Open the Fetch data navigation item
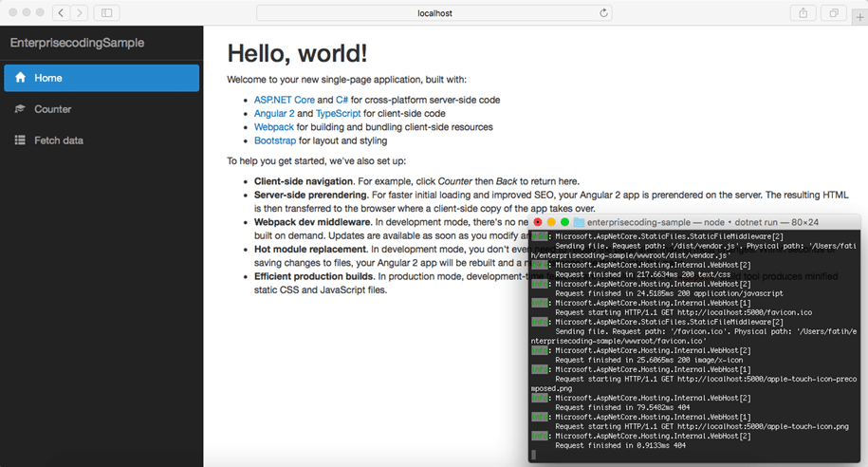 click(102, 140)
